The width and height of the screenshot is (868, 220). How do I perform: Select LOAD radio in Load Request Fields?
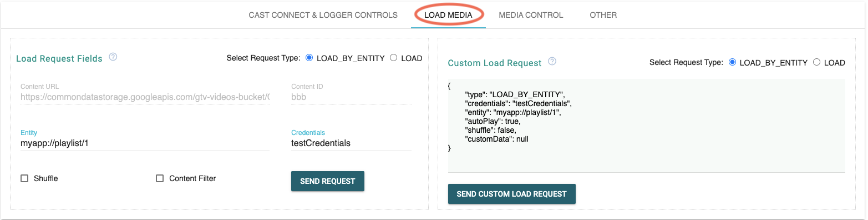point(394,58)
